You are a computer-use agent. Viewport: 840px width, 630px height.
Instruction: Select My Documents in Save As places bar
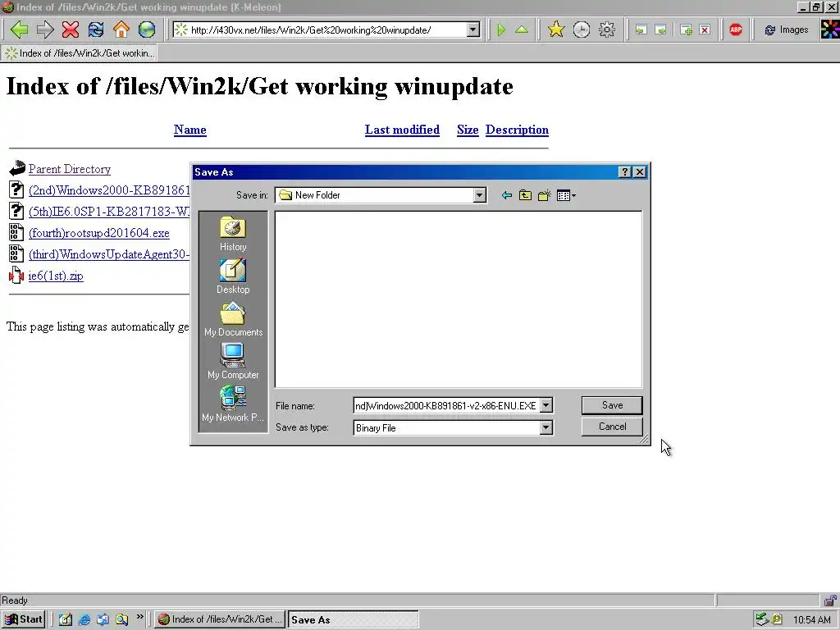click(x=233, y=319)
